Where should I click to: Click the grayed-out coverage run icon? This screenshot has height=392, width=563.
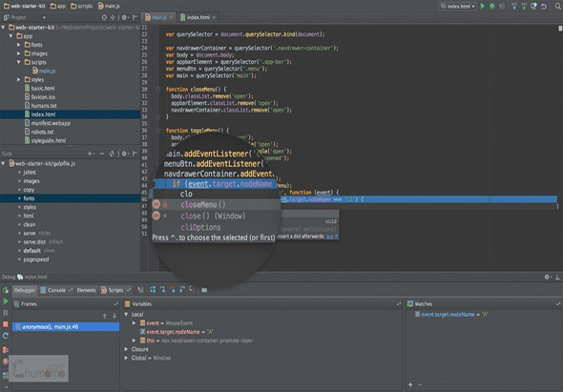click(x=502, y=6)
